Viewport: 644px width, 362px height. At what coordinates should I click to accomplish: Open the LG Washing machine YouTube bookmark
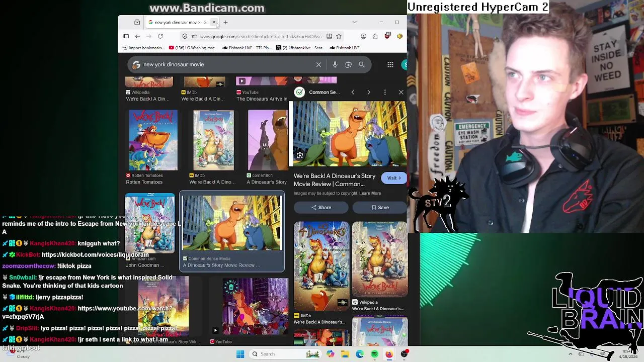[193, 48]
